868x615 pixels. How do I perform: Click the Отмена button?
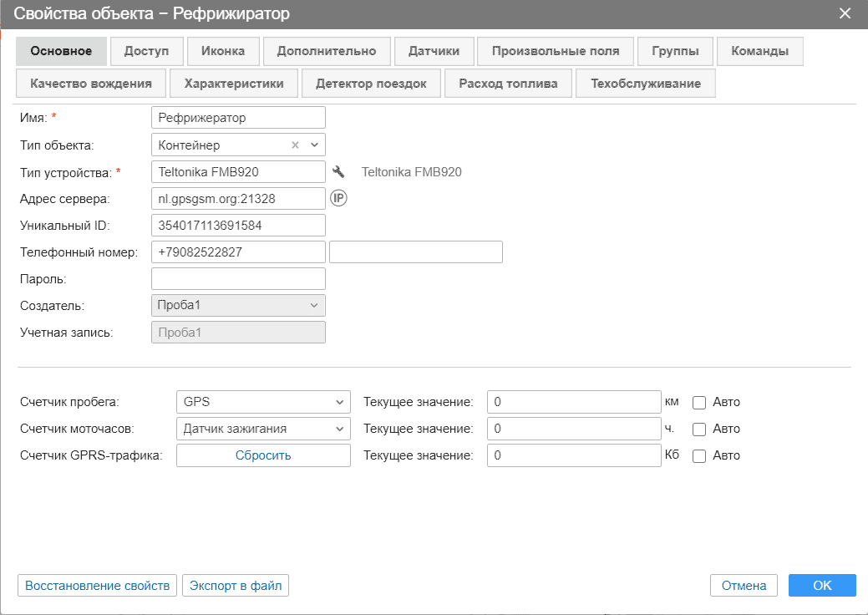tap(744, 585)
